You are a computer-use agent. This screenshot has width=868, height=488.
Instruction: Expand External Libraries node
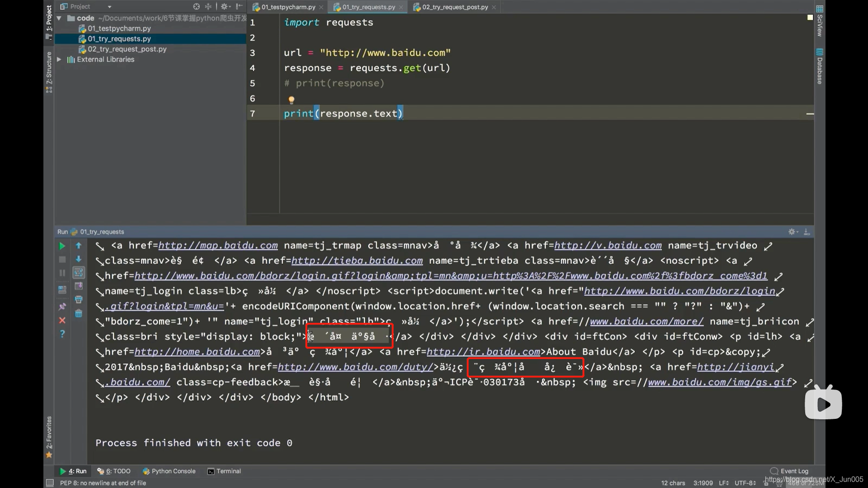click(x=59, y=59)
